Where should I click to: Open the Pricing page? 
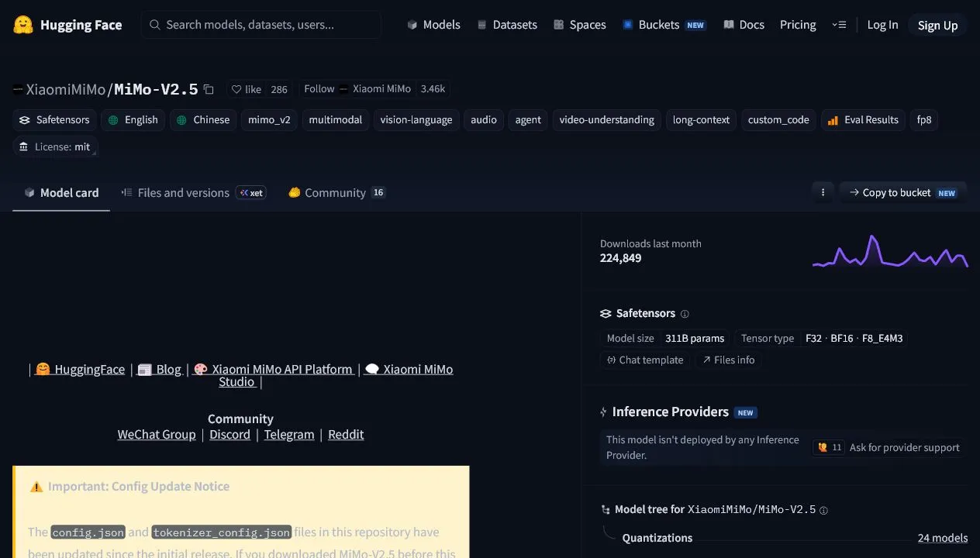click(x=798, y=25)
